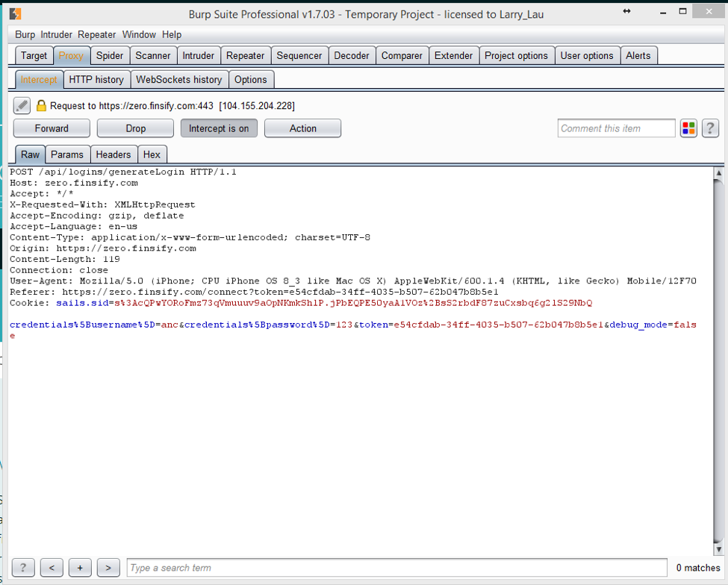This screenshot has width=728, height=585.
Task: Select the Raw request view tab
Action: tap(30, 154)
